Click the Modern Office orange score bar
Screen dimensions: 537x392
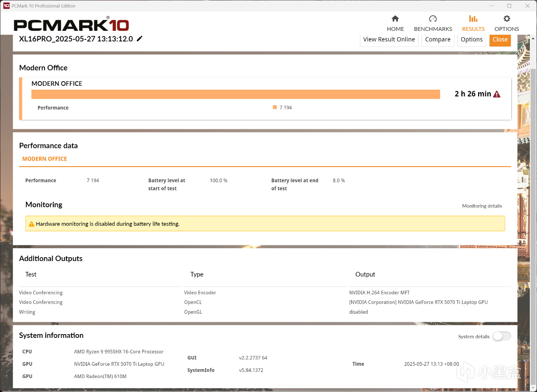pos(236,94)
